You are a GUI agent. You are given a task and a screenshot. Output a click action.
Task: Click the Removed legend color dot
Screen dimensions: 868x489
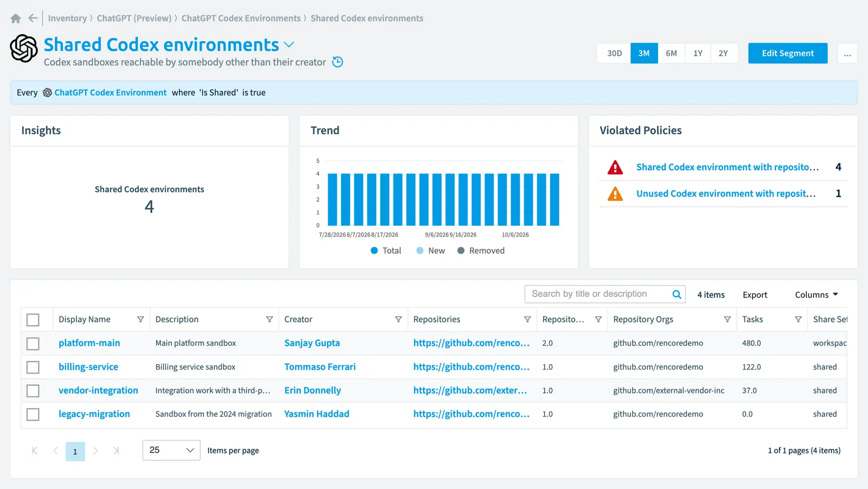pos(461,251)
